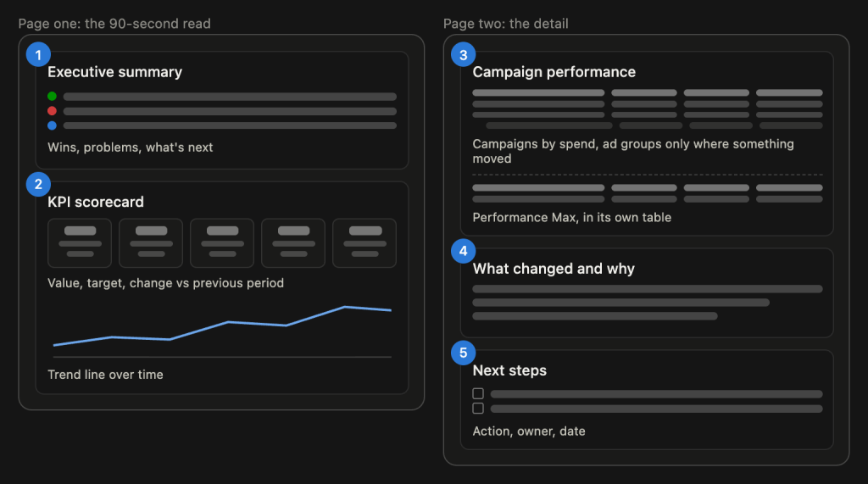Viewport: 868px width, 484px height.
Task: Select the number 5 badge on Next steps
Action: (464, 353)
